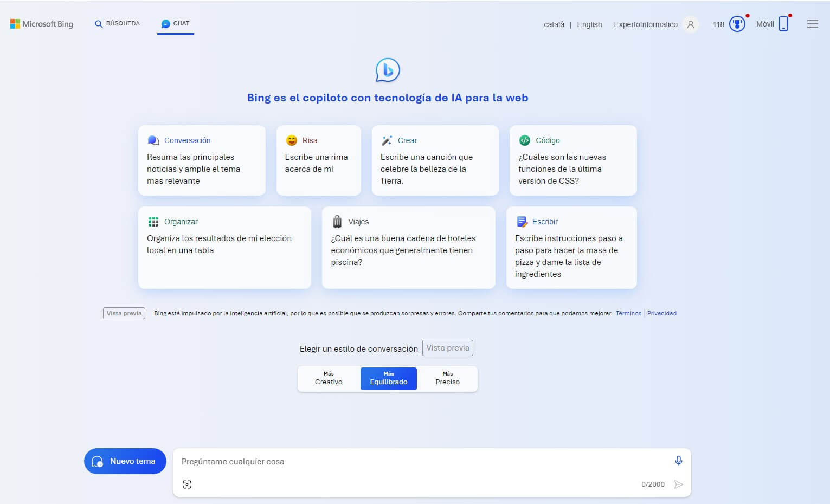
Task: Click Vista previa badge near conversation style
Action: (448, 348)
